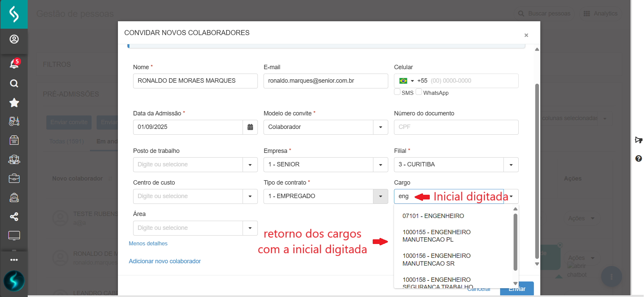The width and height of the screenshot is (644, 297).
Task: Open the backpack icon in sidebar
Action: click(14, 197)
